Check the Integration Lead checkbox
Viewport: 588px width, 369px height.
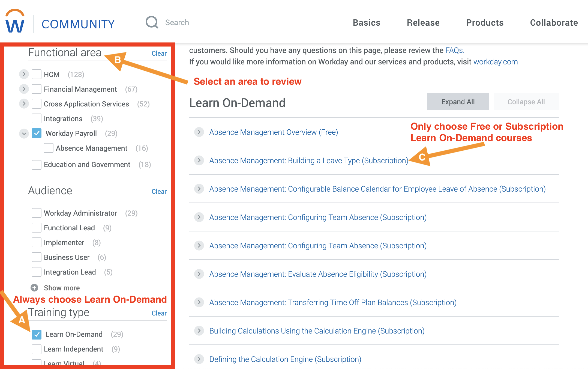point(37,272)
